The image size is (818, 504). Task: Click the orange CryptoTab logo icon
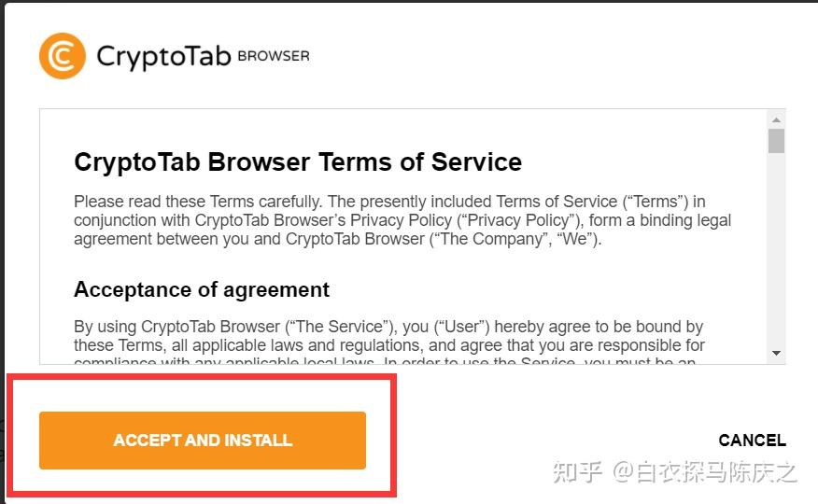pos(63,56)
